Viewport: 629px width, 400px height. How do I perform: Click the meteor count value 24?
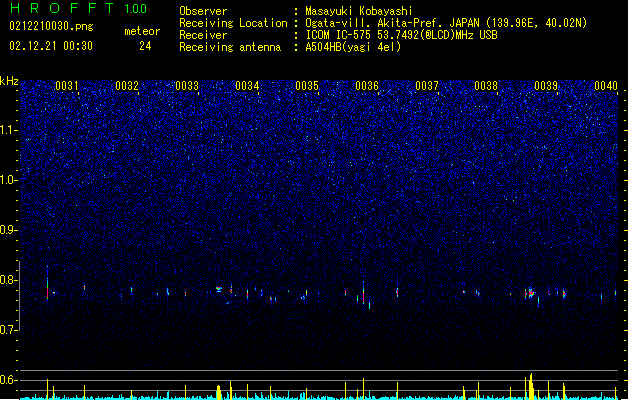point(145,46)
